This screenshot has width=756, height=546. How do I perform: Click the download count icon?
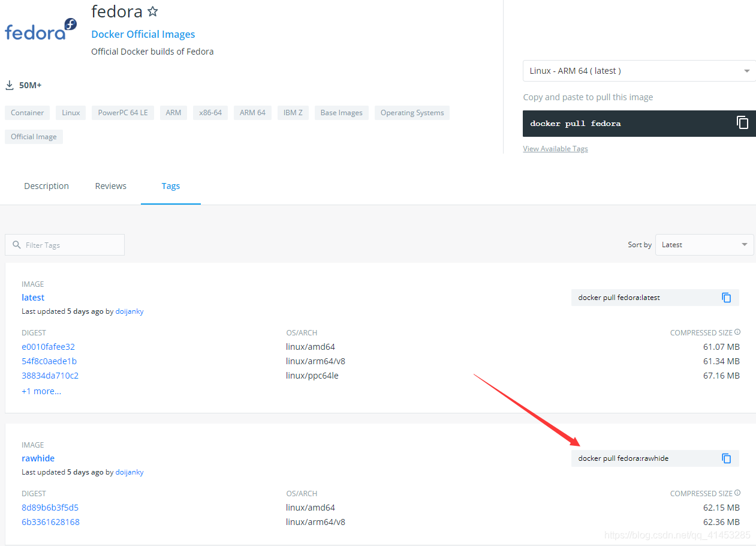pos(10,85)
